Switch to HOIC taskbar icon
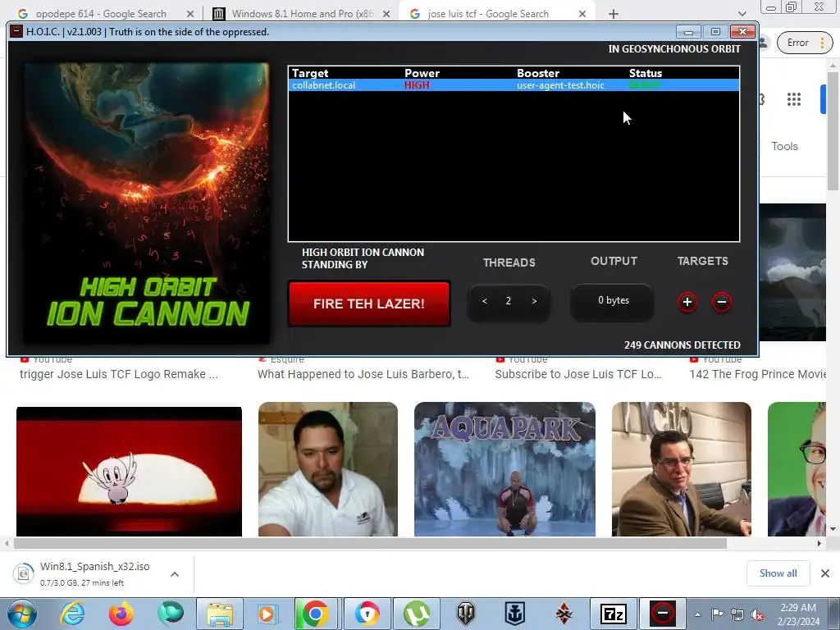The image size is (840, 630). (x=662, y=614)
